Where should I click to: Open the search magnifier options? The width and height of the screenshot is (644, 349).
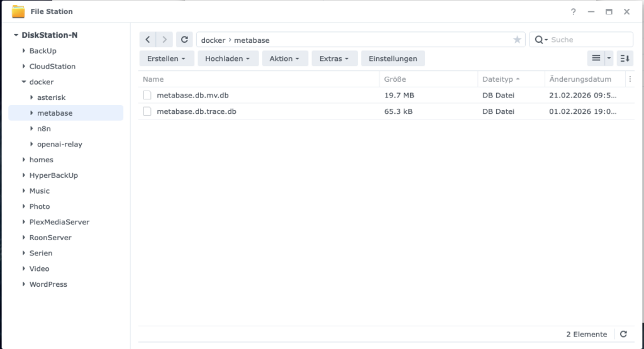coord(541,40)
